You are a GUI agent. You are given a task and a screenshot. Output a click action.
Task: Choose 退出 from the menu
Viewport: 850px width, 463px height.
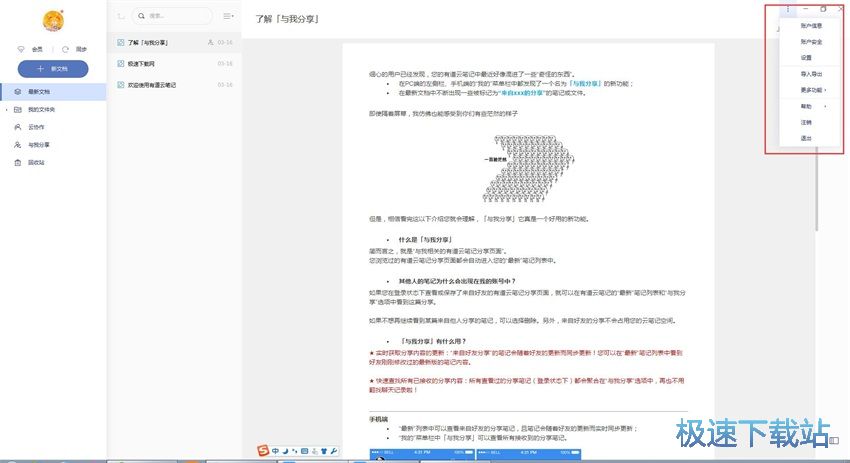pyautogui.click(x=811, y=138)
